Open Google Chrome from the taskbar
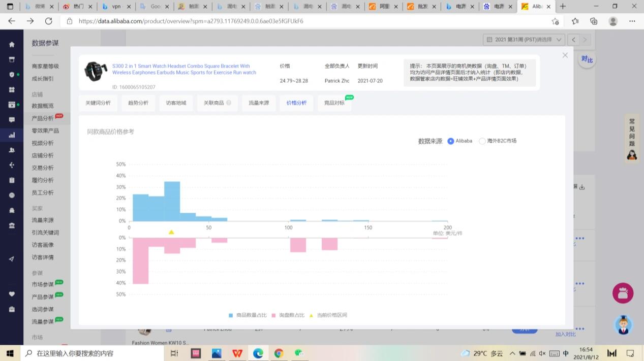The width and height of the screenshot is (644, 361). (x=279, y=353)
